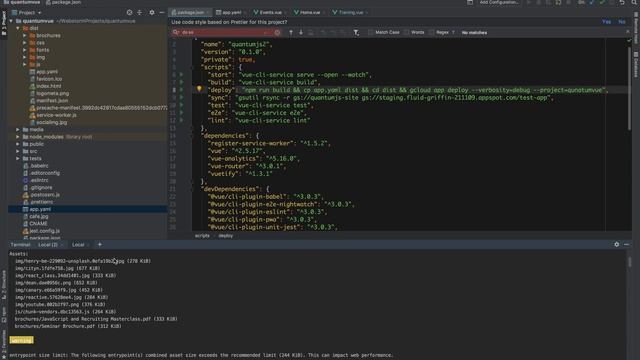Click the terminal vertical scrollbar

(630, 262)
